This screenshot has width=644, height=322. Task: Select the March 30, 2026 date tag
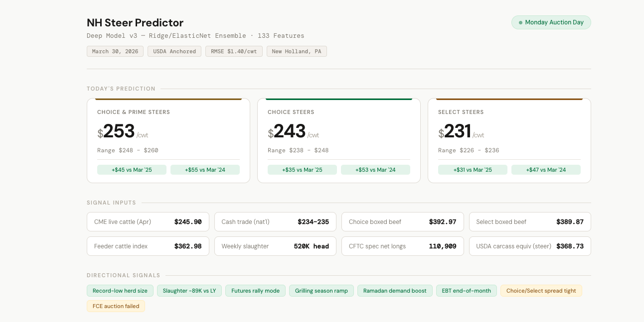coord(115,51)
